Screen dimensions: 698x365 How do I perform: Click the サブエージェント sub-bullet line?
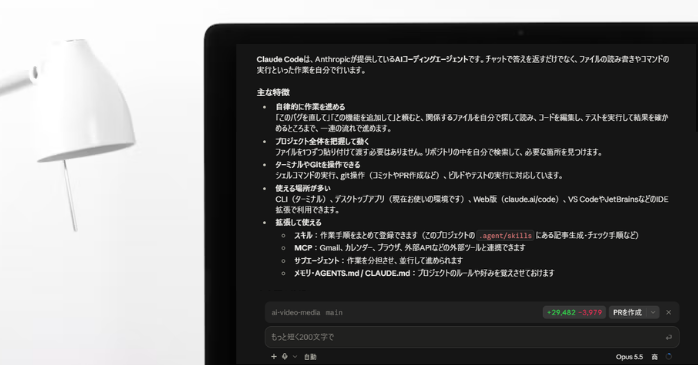pos(378,260)
